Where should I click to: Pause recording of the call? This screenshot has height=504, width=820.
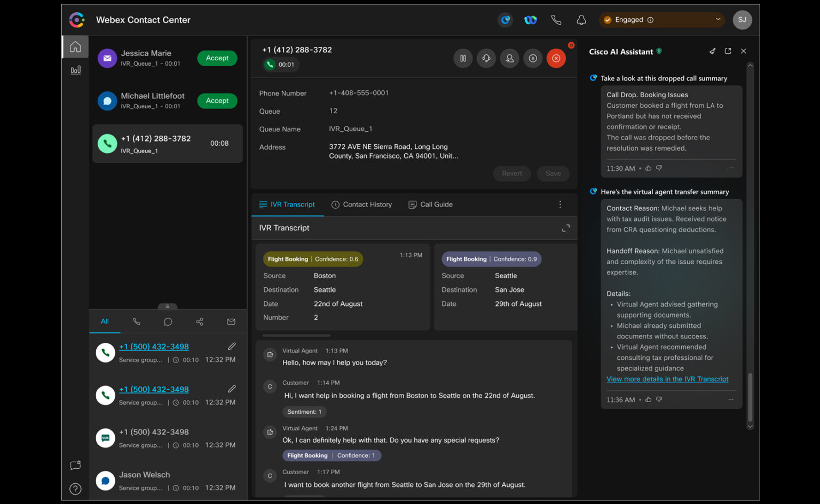[533, 58]
